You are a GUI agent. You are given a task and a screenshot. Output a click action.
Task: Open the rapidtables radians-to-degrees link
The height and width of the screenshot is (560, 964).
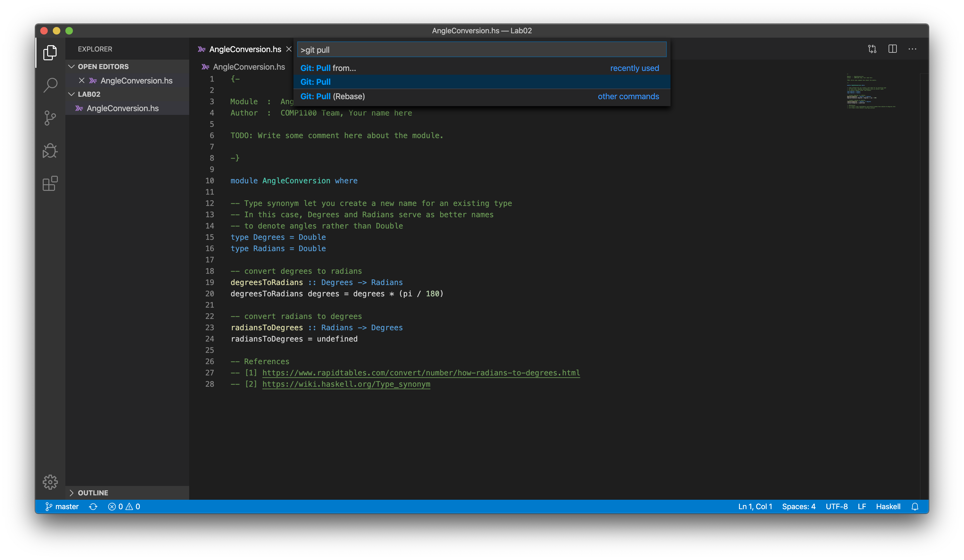coord(421,373)
